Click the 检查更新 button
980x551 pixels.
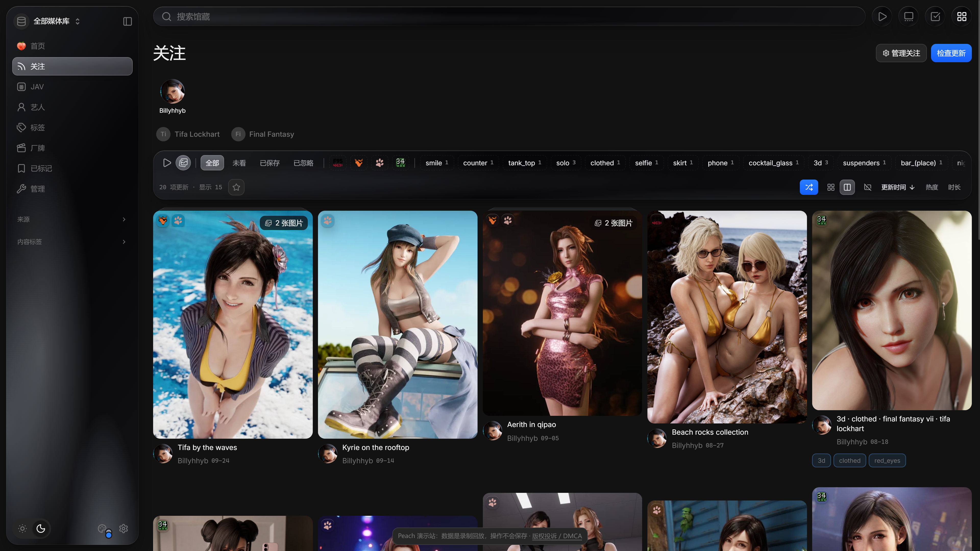pos(951,53)
